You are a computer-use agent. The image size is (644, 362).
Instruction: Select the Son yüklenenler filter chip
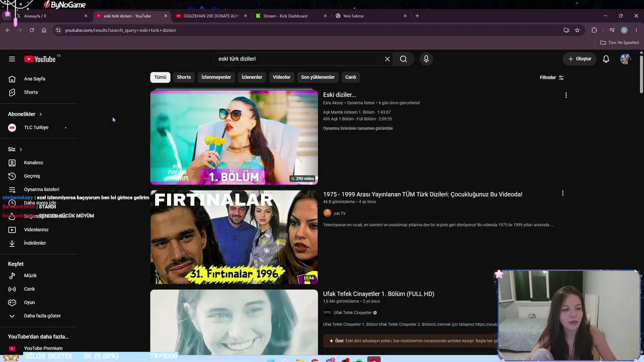point(318,77)
